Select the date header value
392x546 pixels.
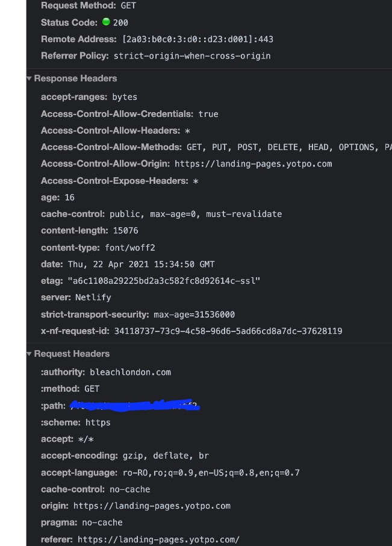click(x=142, y=265)
